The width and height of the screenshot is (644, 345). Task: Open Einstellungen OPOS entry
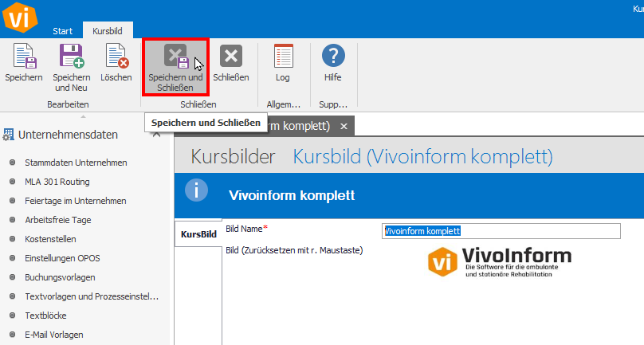[x=62, y=258]
